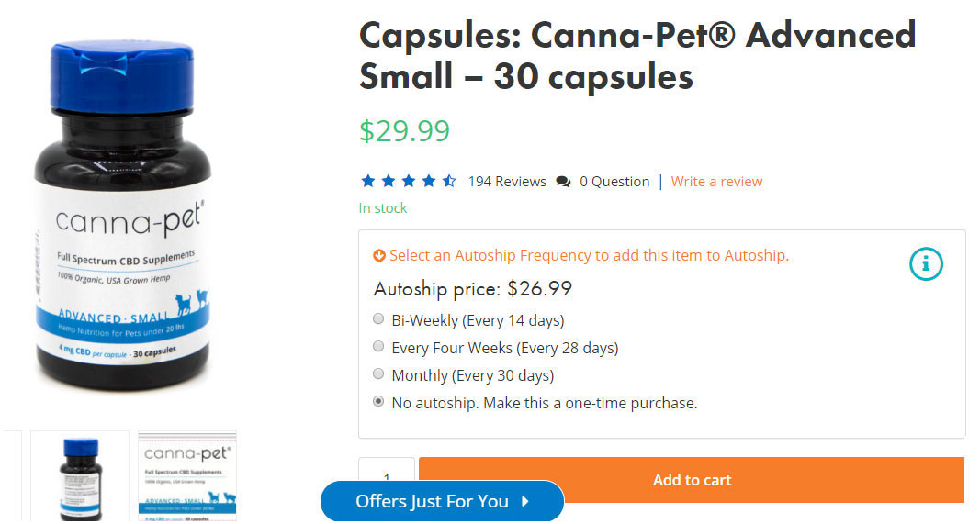Viewport: 980px width, 524px height.
Task: Choose Monthly every 30 days option
Action: coord(378,374)
